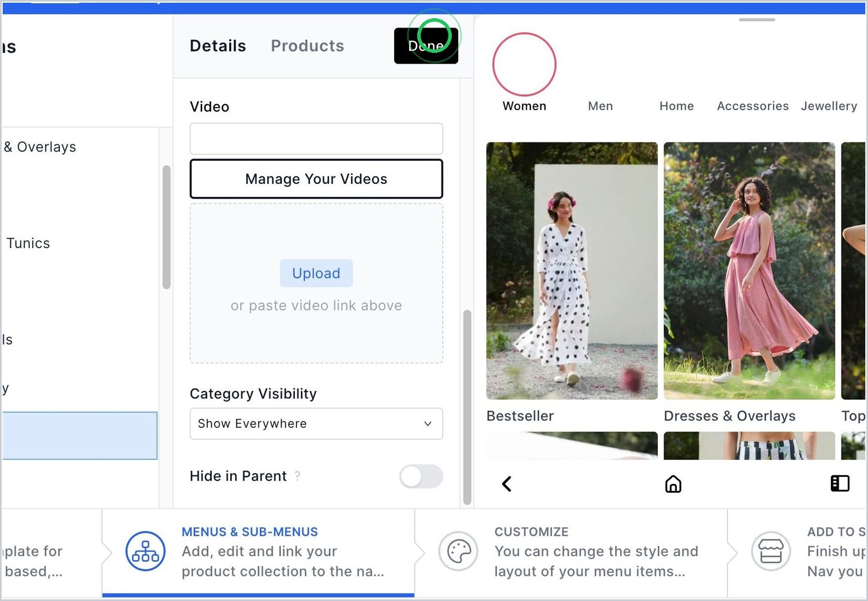The height and width of the screenshot is (601, 868).
Task: Click the Dresses & Overlays preview label
Action: [x=729, y=416]
